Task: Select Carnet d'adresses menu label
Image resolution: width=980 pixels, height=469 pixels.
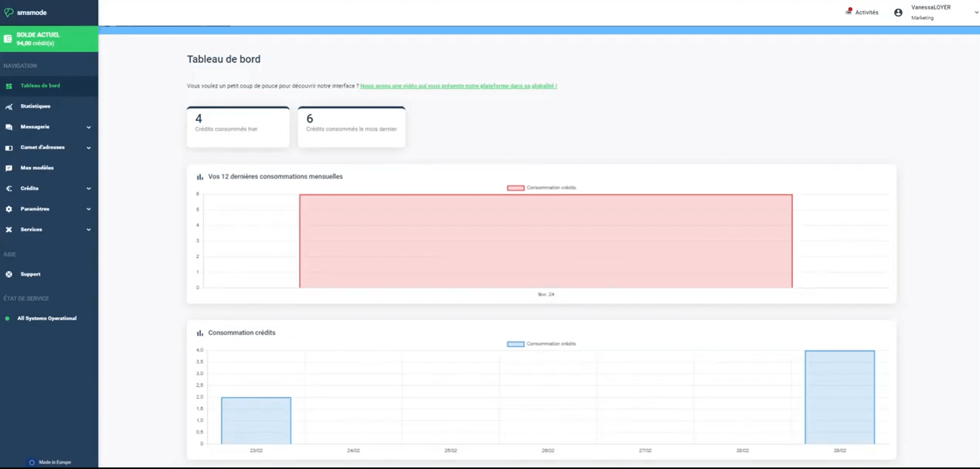Action: (43, 147)
